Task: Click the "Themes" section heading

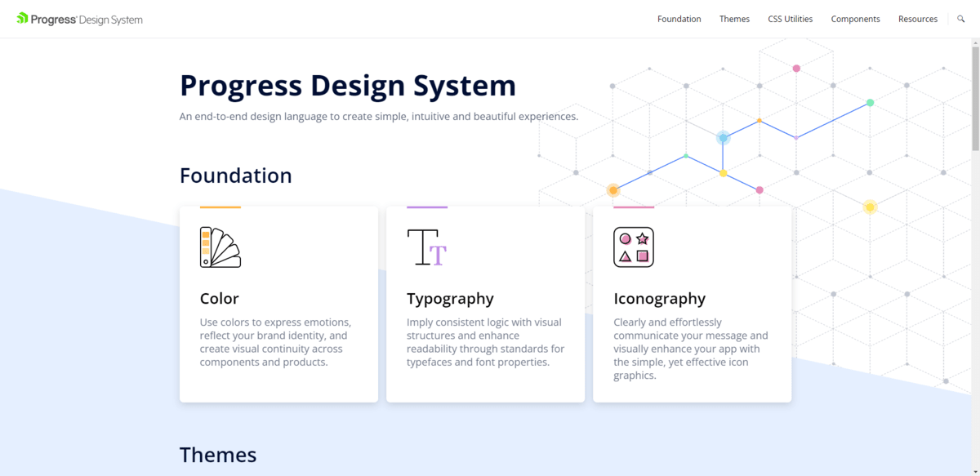Action: 218,455
